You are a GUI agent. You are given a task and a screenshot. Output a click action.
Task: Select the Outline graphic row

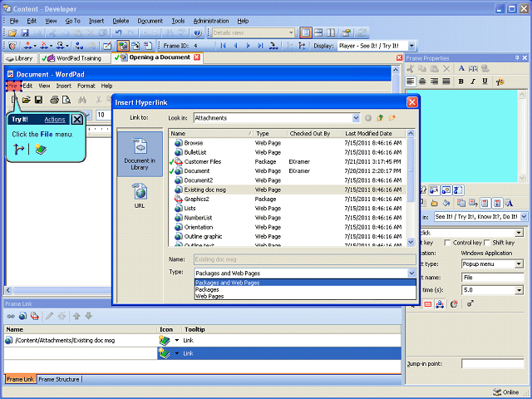click(288, 236)
